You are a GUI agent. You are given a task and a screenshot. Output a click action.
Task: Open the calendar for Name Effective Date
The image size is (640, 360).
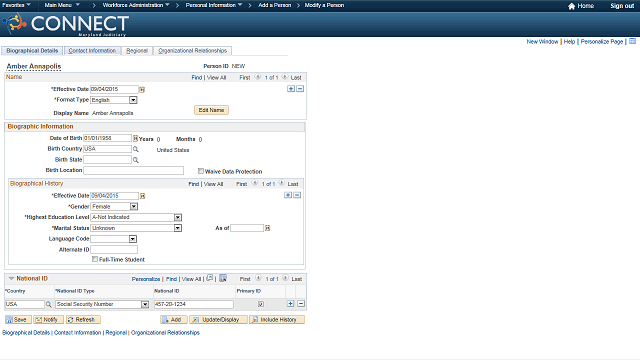point(142,89)
